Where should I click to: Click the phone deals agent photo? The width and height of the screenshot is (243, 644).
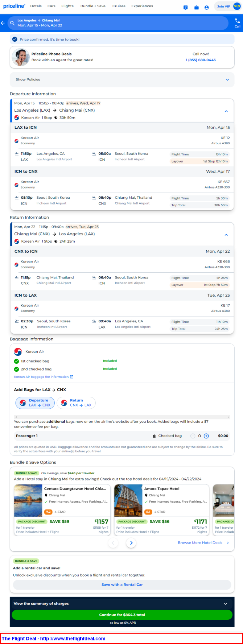[20, 57]
